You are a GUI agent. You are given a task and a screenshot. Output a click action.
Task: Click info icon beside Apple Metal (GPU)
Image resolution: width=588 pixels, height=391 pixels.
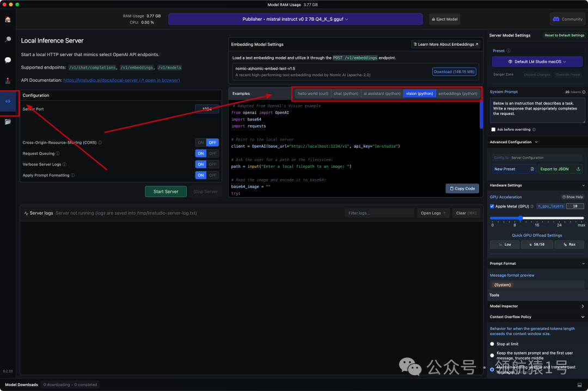tap(532, 206)
